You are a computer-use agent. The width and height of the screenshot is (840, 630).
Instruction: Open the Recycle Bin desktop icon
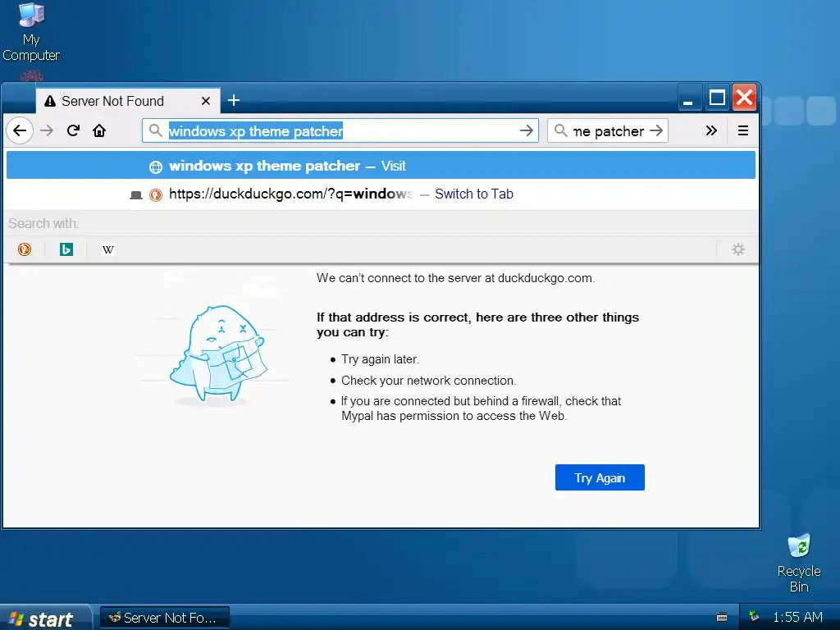point(799,563)
